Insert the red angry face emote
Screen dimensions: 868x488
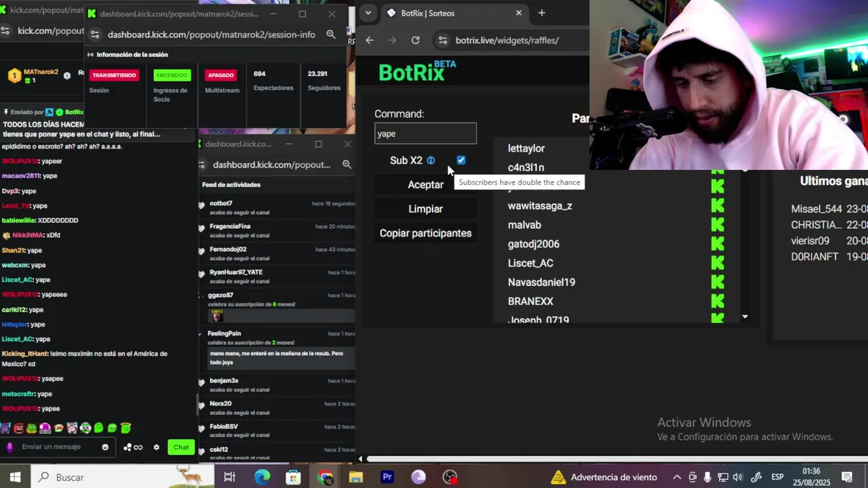[x=18, y=428]
